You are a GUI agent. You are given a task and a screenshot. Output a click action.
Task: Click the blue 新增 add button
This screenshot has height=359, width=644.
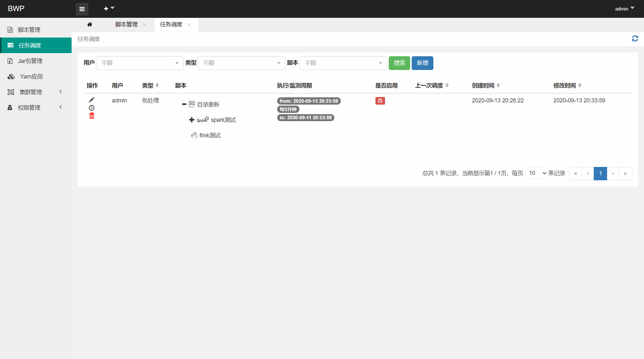pos(422,63)
